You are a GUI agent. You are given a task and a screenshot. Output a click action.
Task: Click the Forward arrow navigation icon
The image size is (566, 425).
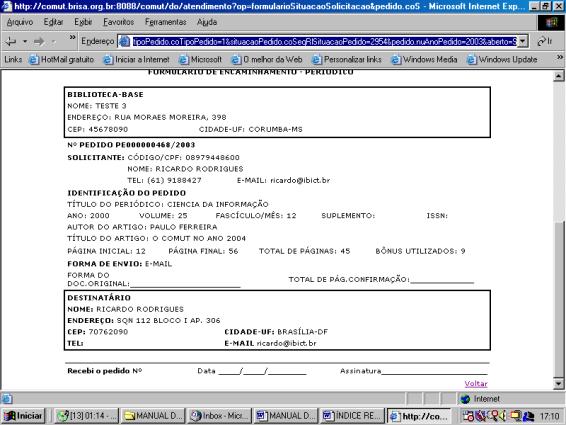(x=39, y=42)
